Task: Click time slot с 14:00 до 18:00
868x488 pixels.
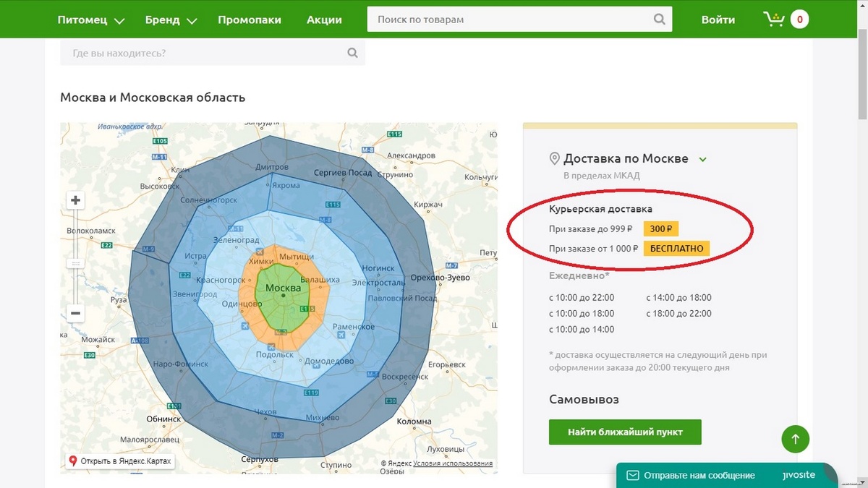Action: tap(678, 297)
